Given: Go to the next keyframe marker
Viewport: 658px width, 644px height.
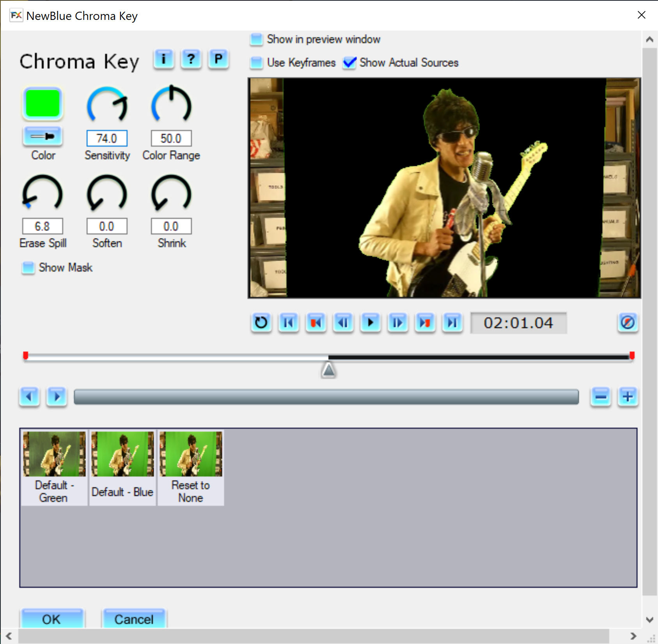Looking at the screenshot, I should [x=425, y=323].
